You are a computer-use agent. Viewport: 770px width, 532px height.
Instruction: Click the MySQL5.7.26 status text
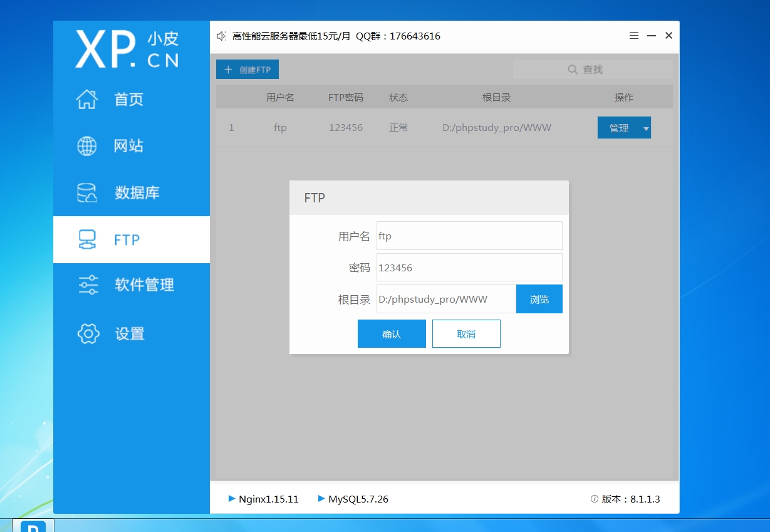click(358, 499)
